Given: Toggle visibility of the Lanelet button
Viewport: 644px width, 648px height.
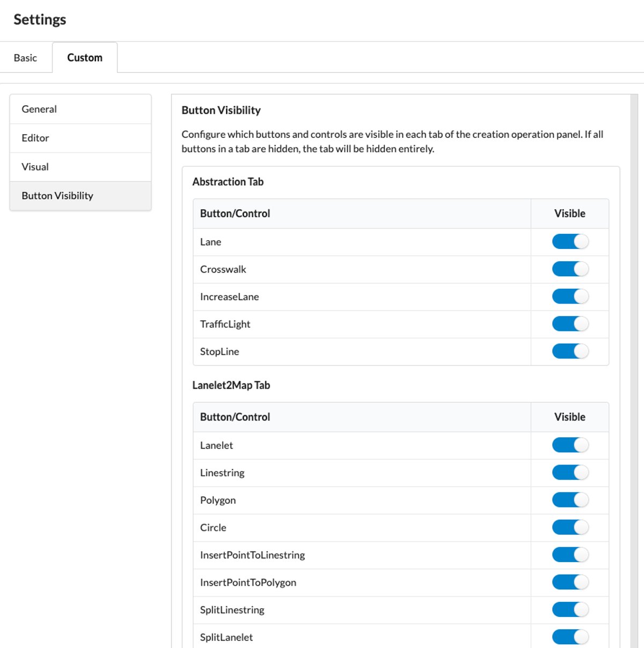Looking at the screenshot, I should pos(570,445).
